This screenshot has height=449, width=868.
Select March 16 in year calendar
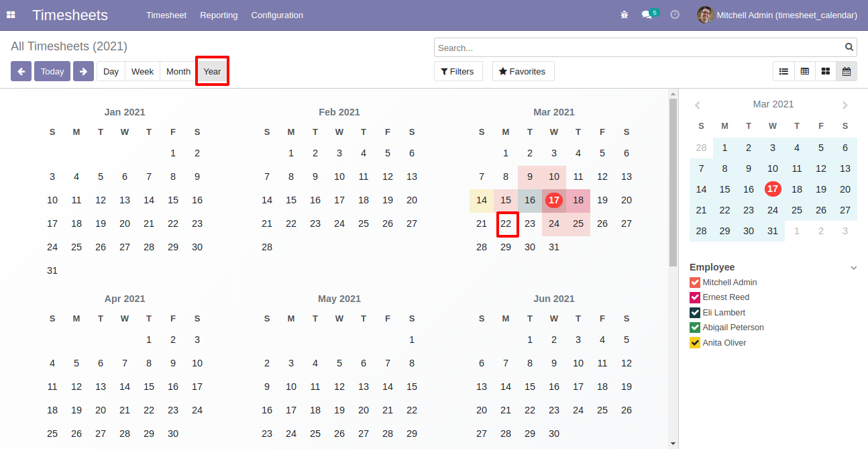[530, 200]
